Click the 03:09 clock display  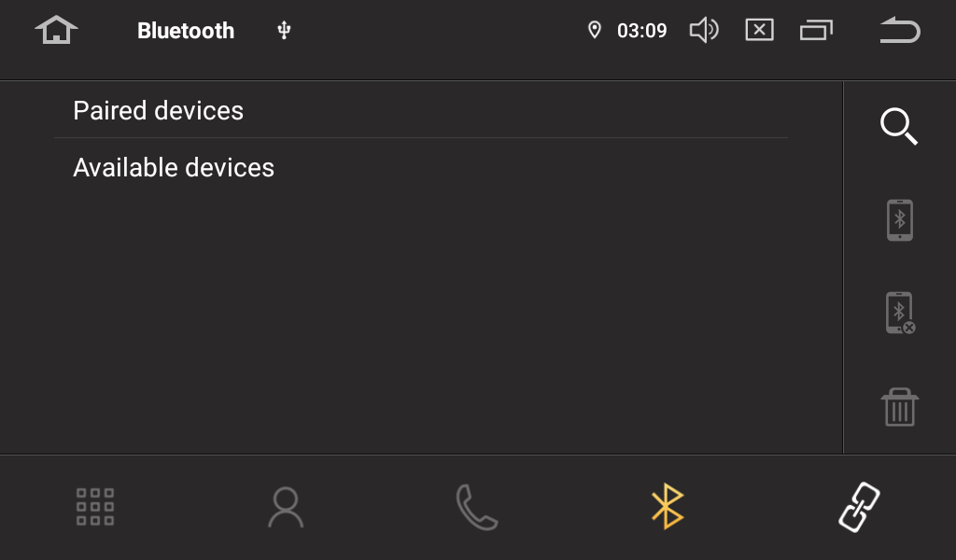pos(642,31)
